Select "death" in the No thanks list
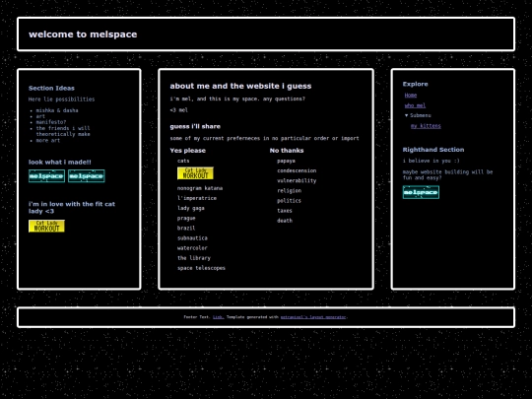This screenshot has width=532, height=399. pos(285,221)
